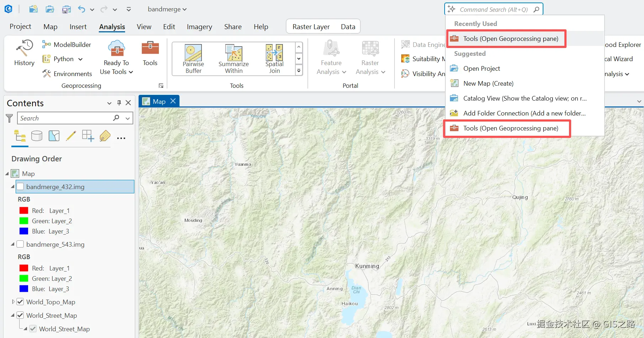Select the Pairwise Buffer tool

tap(193, 59)
